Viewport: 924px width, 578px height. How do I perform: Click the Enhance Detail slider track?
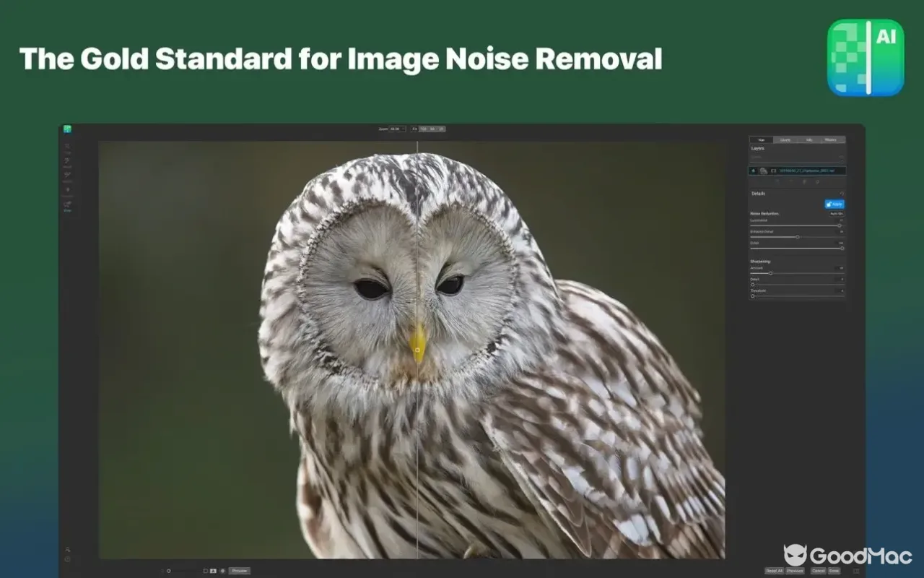[796, 237]
